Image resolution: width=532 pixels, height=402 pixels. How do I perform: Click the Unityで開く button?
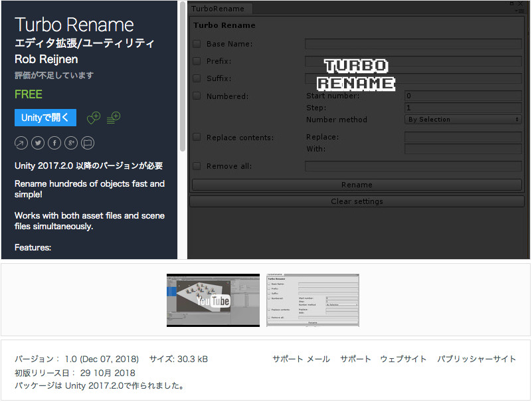click(x=45, y=118)
